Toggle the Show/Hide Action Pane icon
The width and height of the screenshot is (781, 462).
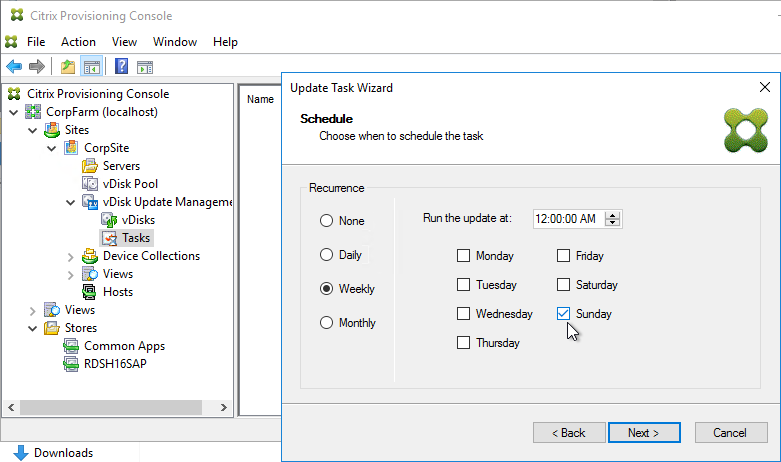145,67
